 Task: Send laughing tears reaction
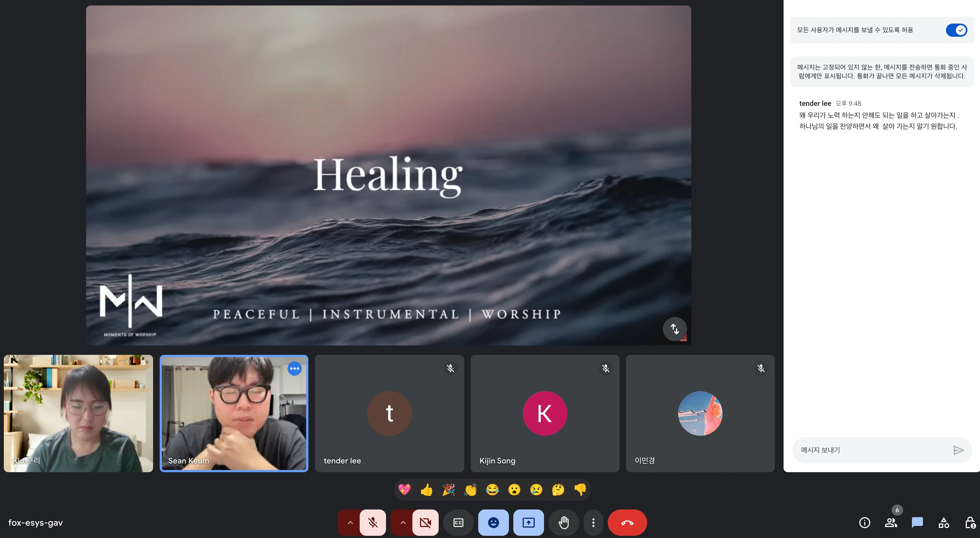click(492, 489)
